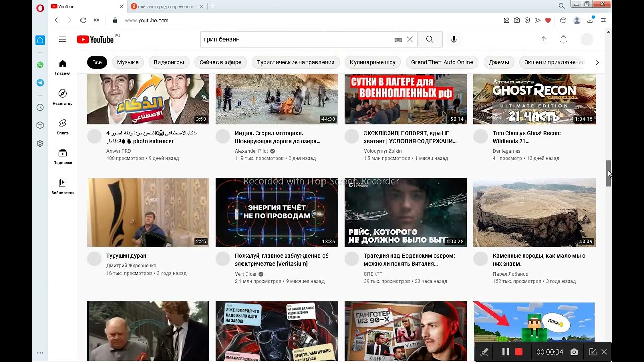Open YouTube notifications bell
The image size is (644, 362).
click(563, 39)
